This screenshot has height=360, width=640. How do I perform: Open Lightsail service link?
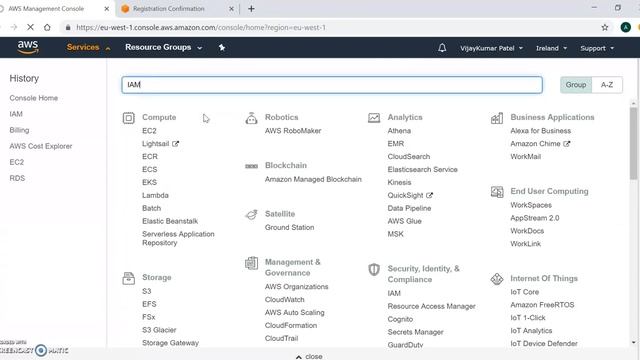tap(160, 144)
